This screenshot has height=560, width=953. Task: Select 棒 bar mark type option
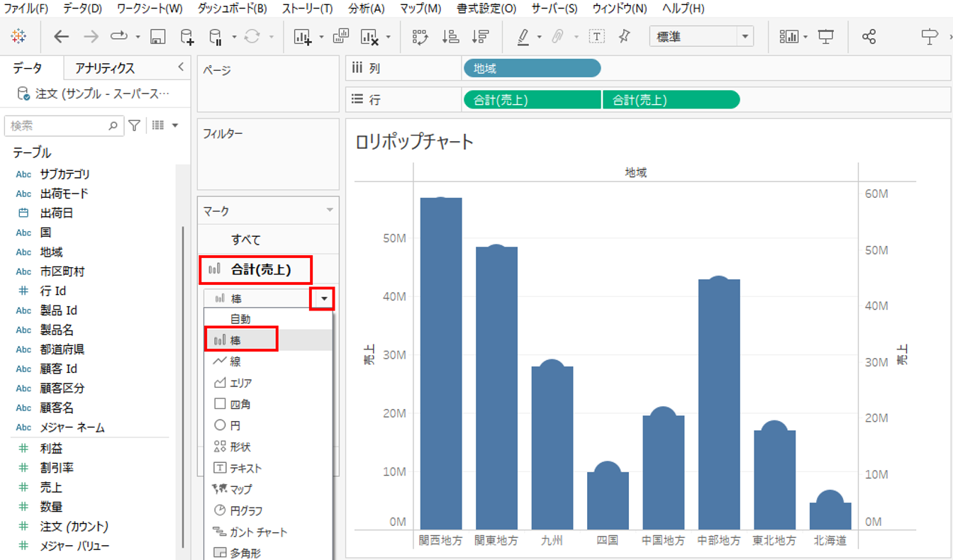point(268,340)
